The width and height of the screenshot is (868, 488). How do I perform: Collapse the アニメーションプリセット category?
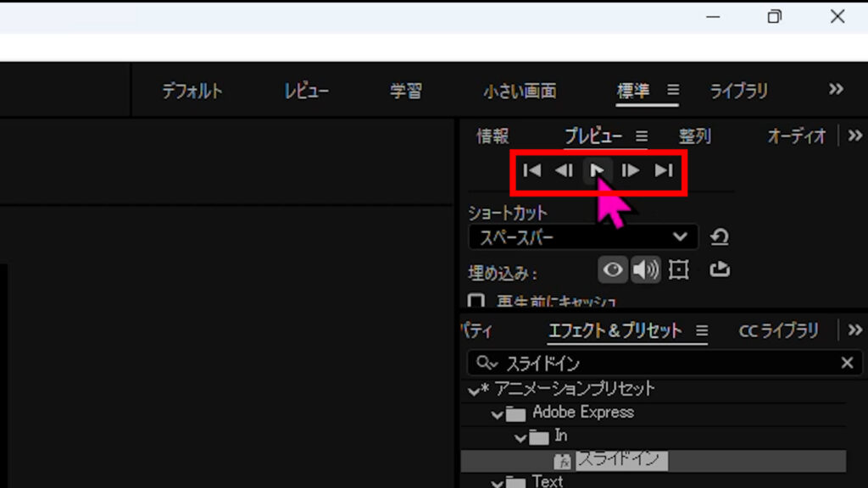point(474,391)
